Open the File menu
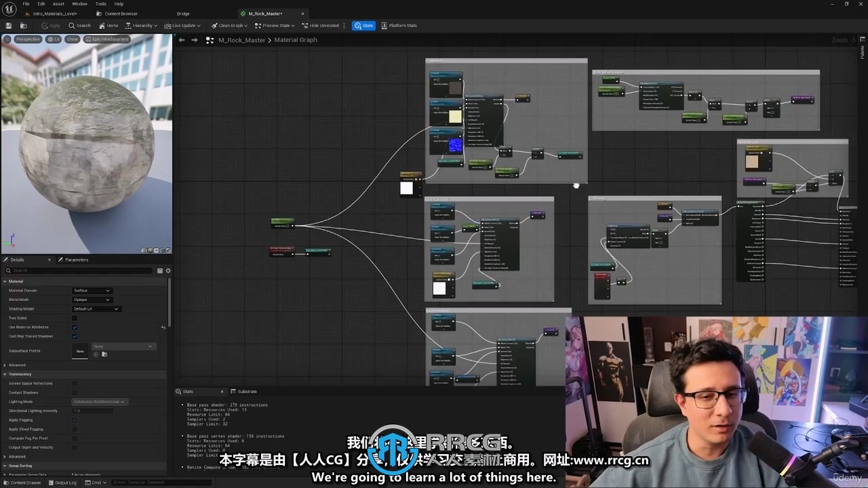Viewport: 868px width, 488px height. [26, 4]
